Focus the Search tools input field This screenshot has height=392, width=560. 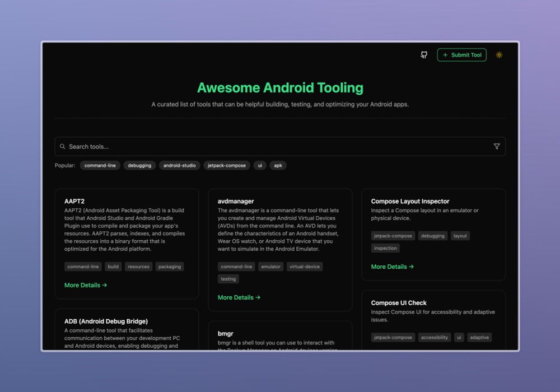click(280, 146)
